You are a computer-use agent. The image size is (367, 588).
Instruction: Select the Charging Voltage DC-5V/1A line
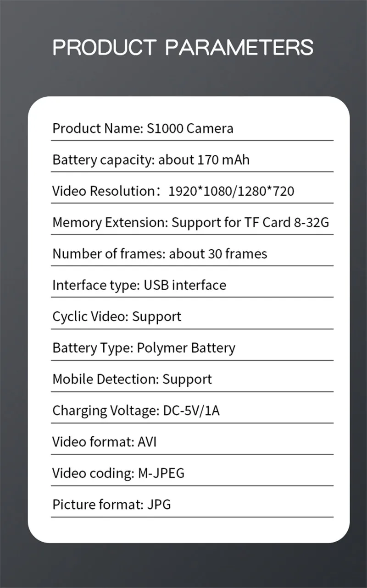(136, 411)
